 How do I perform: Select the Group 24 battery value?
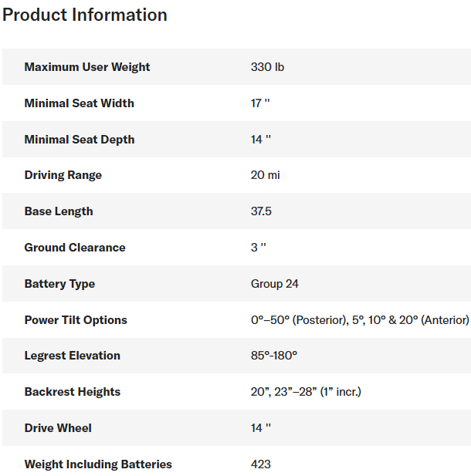[x=274, y=284]
